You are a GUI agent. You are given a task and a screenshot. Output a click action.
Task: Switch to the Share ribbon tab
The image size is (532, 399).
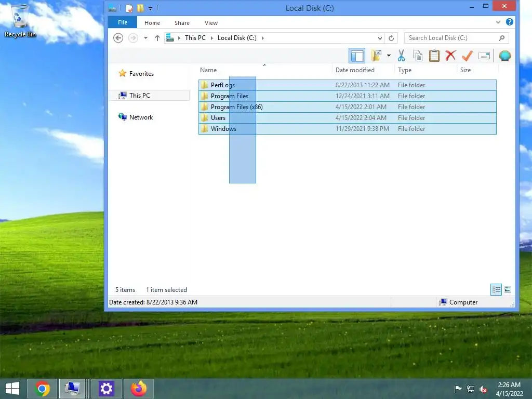pyautogui.click(x=182, y=23)
